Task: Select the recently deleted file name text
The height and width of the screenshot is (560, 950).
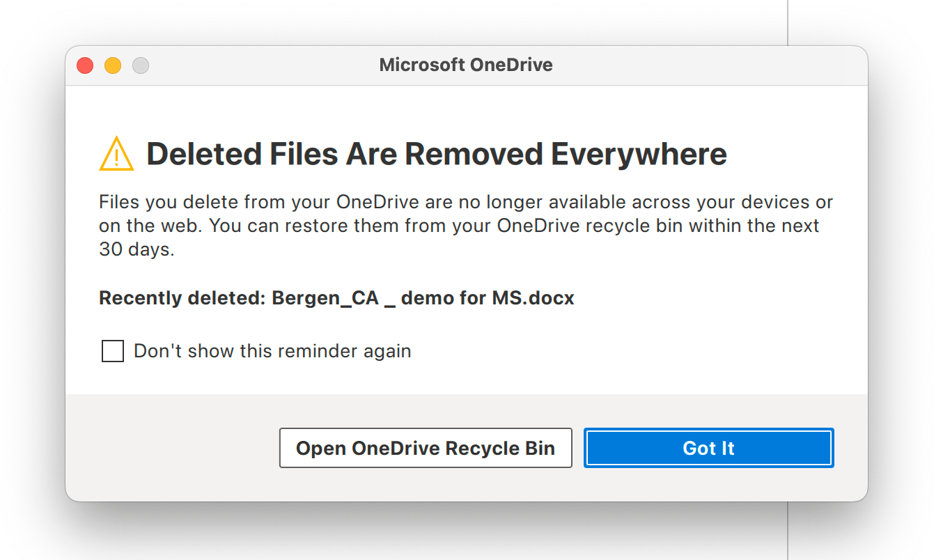Action: 423,298
